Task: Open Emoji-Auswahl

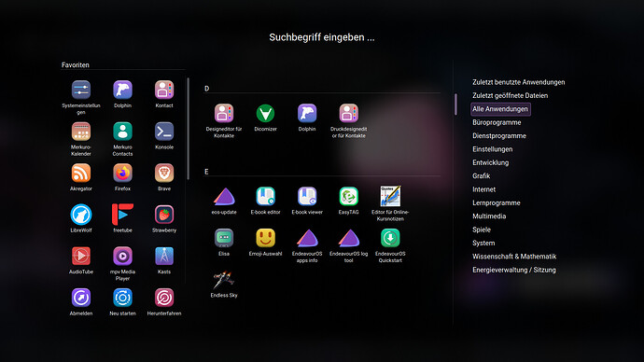Action: [x=265, y=238]
